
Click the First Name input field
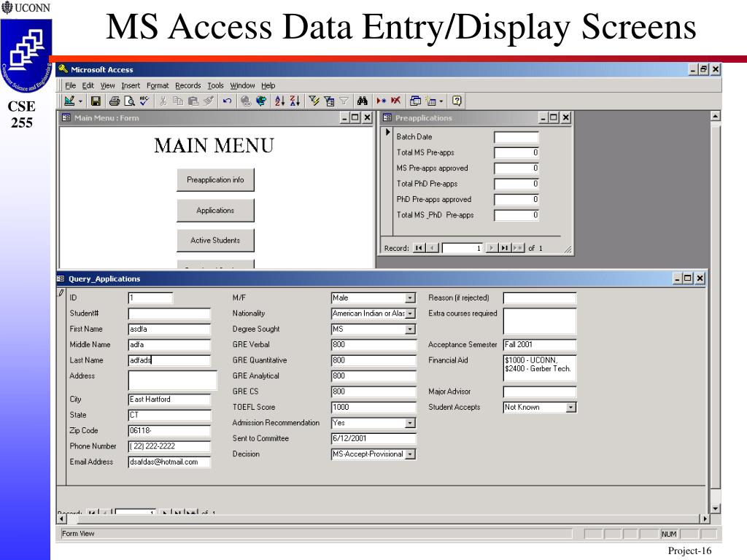[169, 329]
